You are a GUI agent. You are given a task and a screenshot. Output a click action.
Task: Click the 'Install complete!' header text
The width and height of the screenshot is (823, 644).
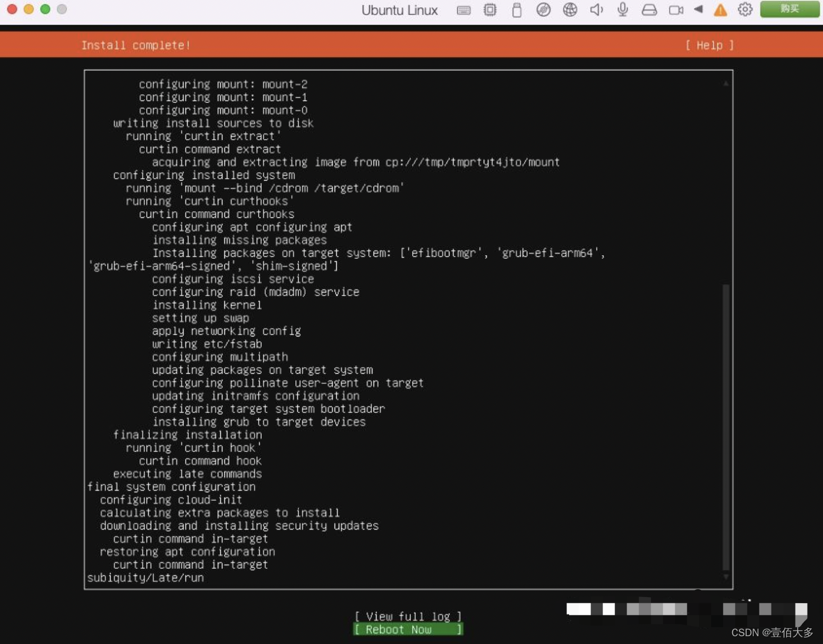(135, 45)
